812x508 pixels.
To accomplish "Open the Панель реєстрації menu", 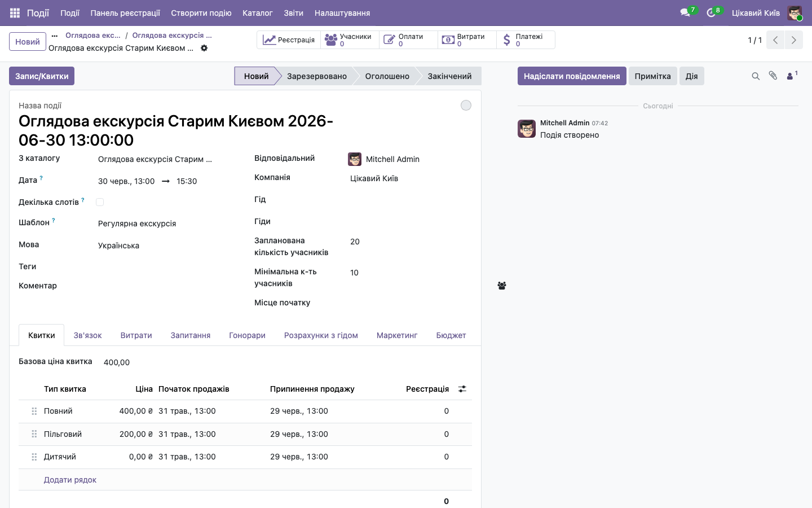I will coord(125,13).
